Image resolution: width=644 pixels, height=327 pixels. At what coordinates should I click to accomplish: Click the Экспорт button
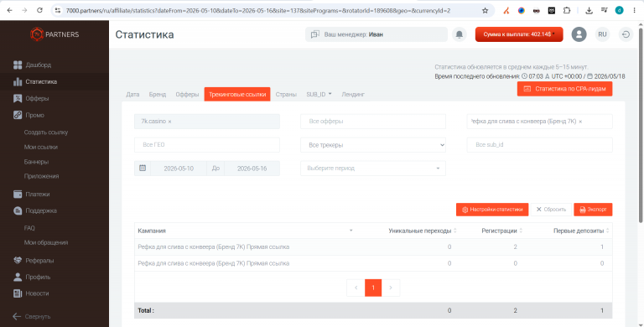(593, 210)
